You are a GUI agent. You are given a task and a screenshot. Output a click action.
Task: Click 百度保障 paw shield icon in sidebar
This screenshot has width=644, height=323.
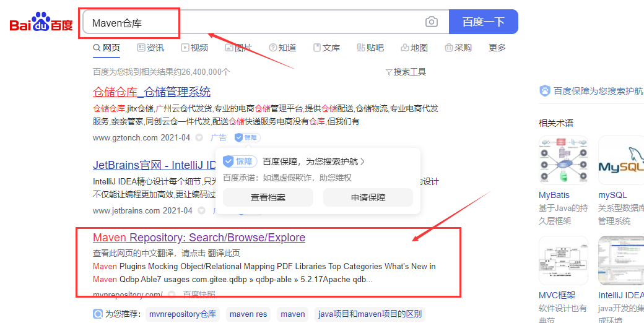544,91
